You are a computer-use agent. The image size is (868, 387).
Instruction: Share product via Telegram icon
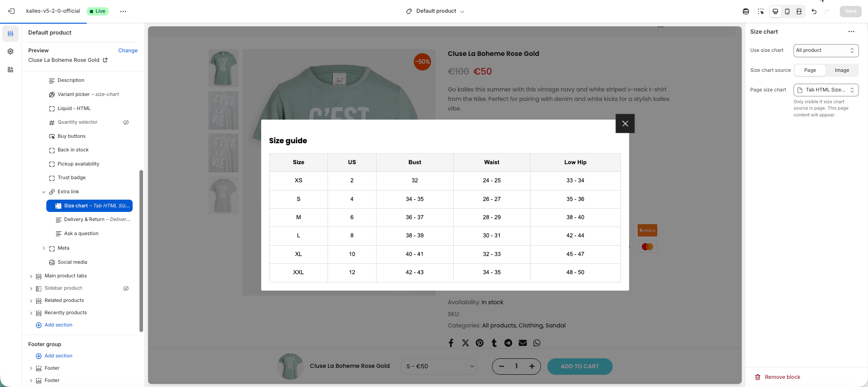coord(508,343)
